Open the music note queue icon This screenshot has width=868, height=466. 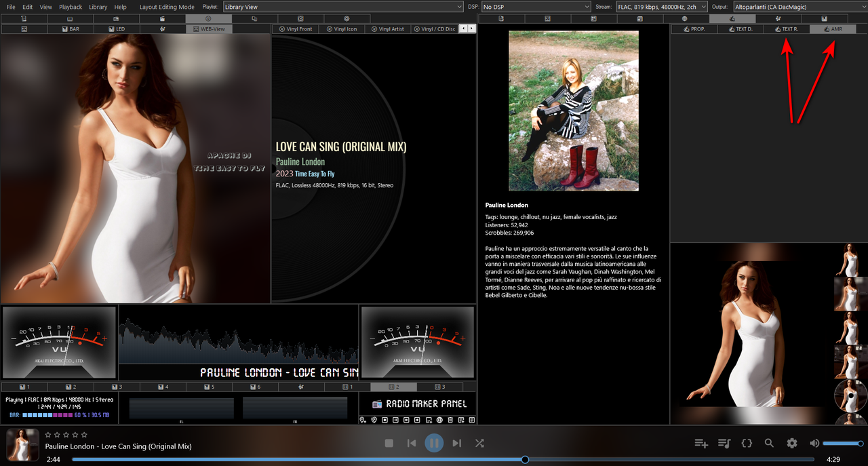tap(724, 443)
